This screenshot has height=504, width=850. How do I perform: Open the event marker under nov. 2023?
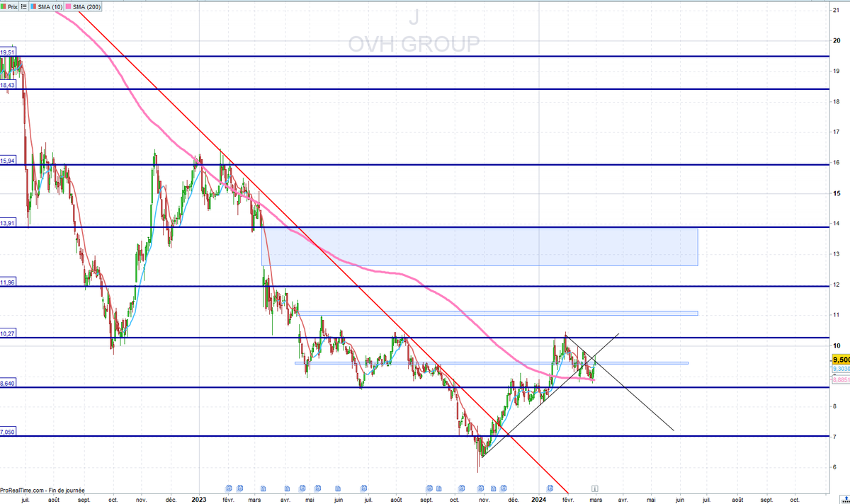pyautogui.click(x=482, y=488)
